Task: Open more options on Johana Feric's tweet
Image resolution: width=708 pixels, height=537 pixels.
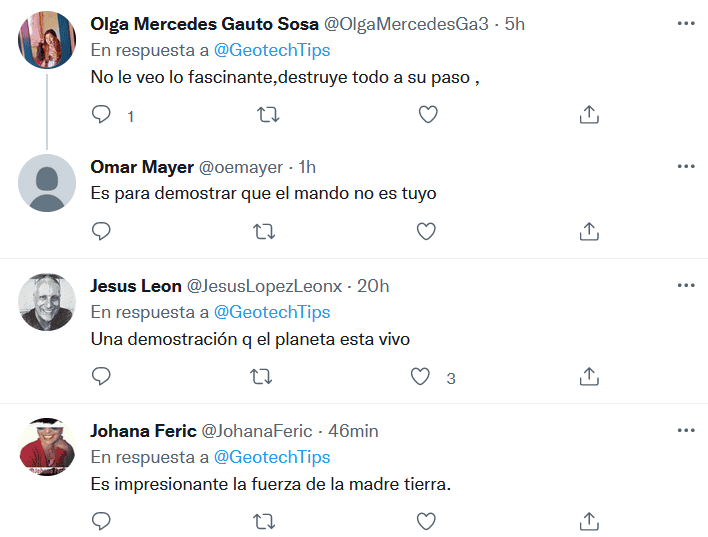Action: [x=685, y=430]
